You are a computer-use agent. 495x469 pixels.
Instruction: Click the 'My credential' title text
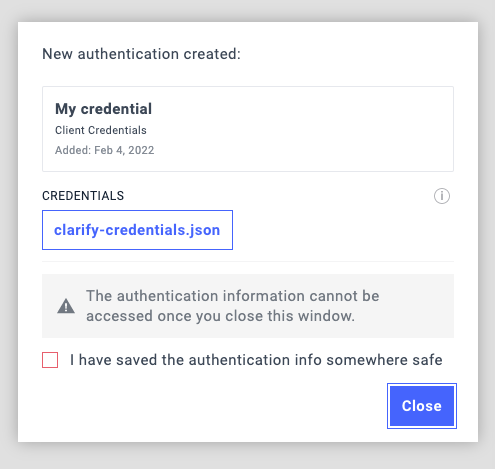103,109
